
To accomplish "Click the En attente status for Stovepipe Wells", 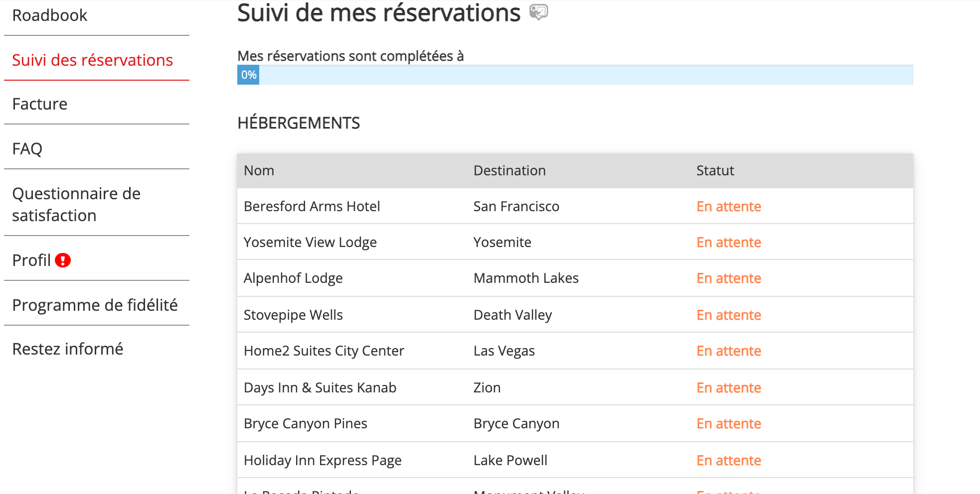I will (728, 315).
